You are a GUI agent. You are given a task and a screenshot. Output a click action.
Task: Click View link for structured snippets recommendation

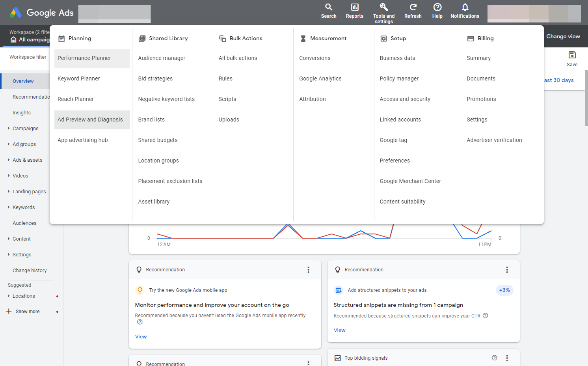pyautogui.click(x=339, y=330)
